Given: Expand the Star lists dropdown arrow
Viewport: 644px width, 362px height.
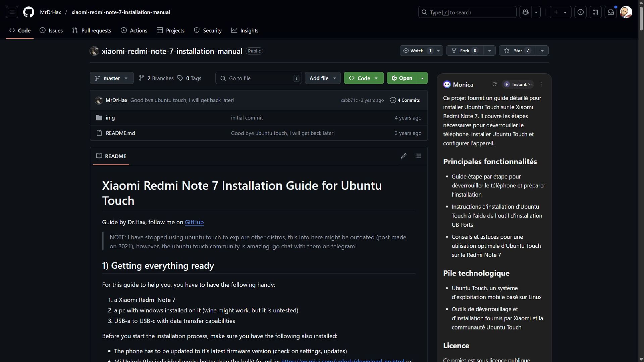Looking at the screenshot, I should [x=542, y=51].
